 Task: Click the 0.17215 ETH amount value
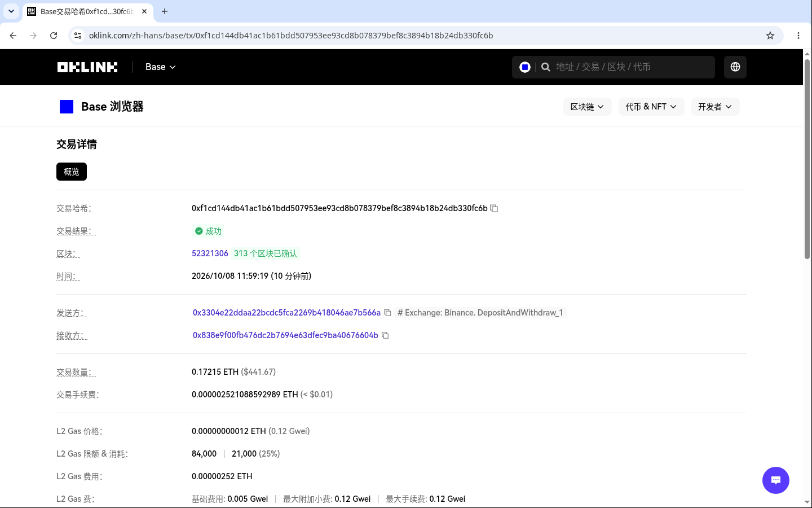point(215,372)
